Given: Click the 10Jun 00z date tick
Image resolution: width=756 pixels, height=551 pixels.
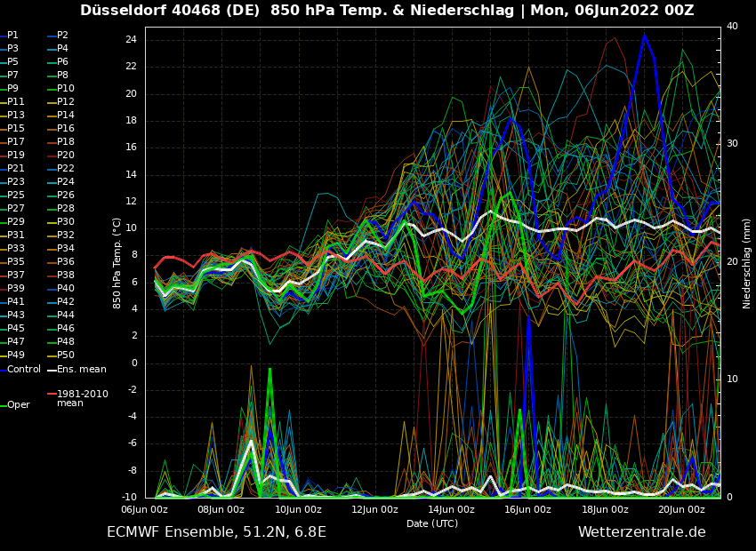Looking at the screenshot, I should [298, 509].
